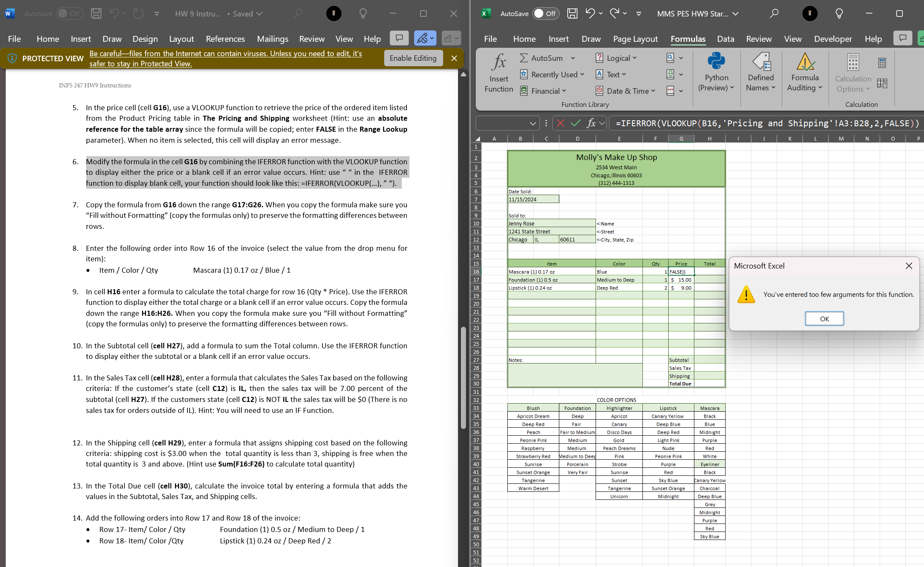Click the Save icon in Excel
Viewport: 924px width, 567px height.
click(572, 14)
